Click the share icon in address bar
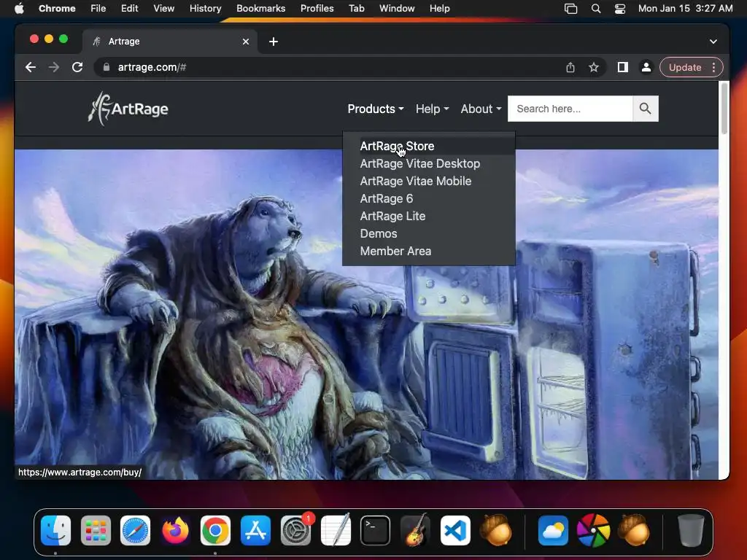The height and width of the screenshot is (560, 747). (x=570, y=67)
